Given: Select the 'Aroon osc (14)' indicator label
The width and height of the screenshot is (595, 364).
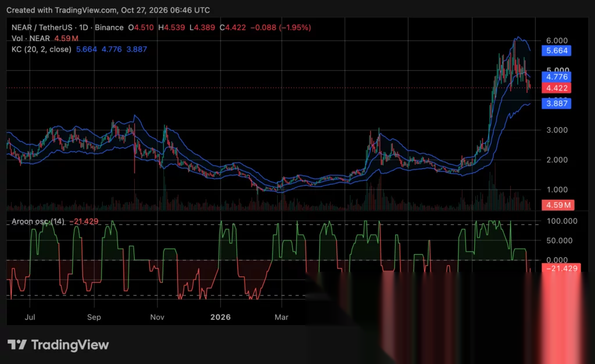Looking at the screenshot, I should [38, 221].
